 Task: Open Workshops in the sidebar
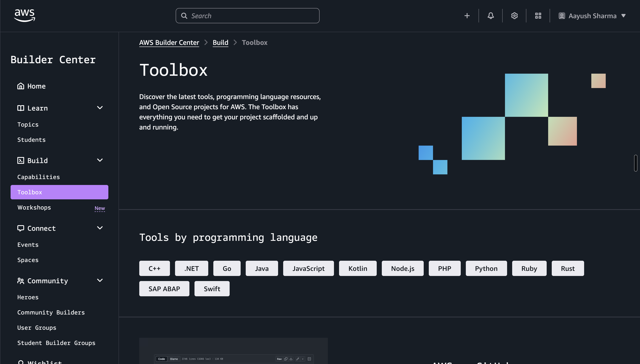tap(34, 207)
